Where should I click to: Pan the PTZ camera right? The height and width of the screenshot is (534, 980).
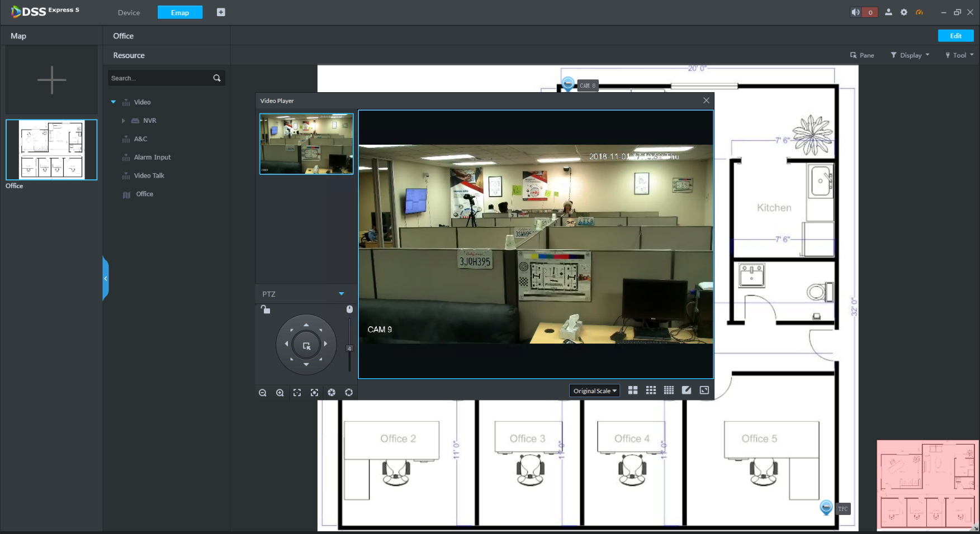(x=325, y=344)
